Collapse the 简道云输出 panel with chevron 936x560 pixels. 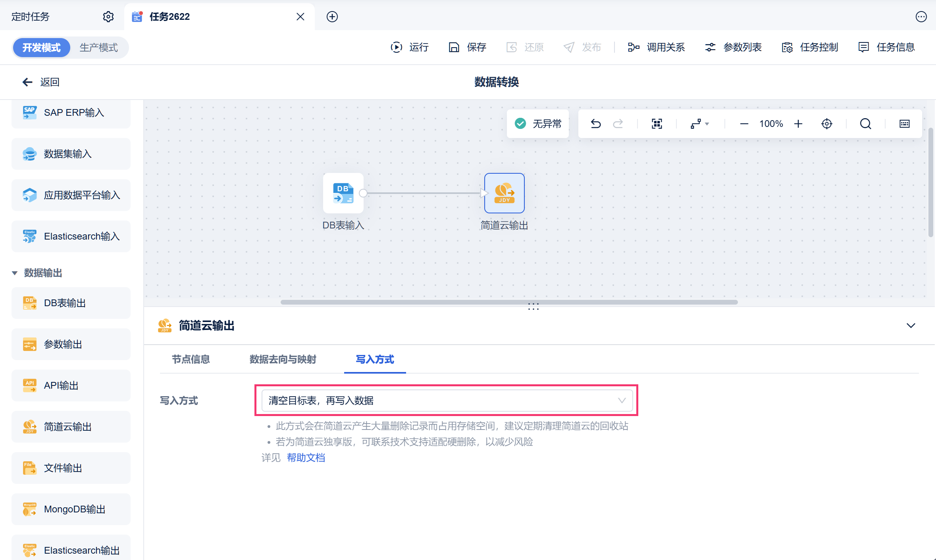(911, 326)
